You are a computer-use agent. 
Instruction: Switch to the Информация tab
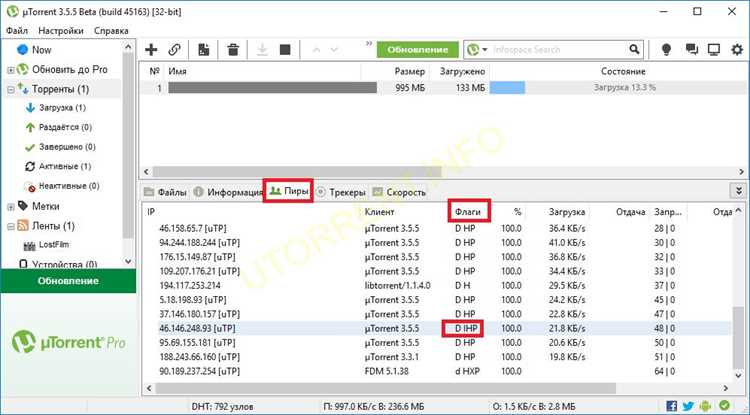point(228,192)
